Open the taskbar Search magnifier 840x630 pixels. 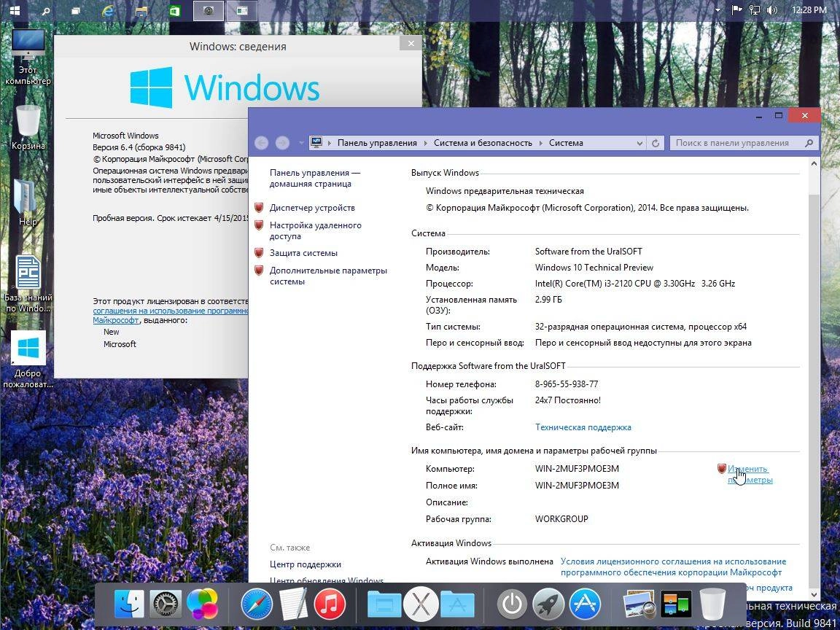[x=46, y=11]
